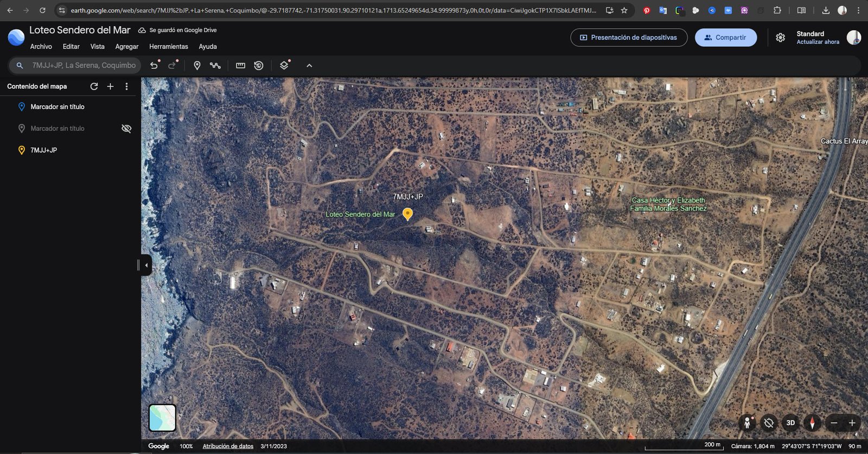The height and width of the screenshot is (454, 868).
Task: Open the map layers panel
Action: (x=284, y=66)
